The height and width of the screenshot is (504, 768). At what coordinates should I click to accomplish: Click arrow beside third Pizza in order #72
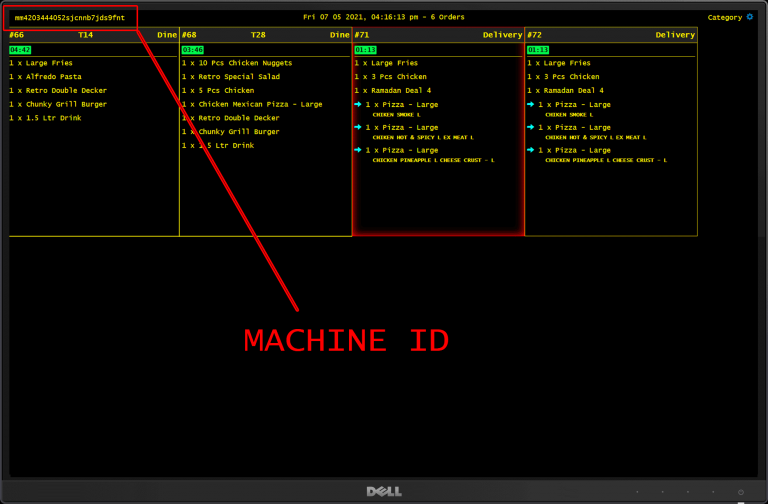tap(532, 150)
